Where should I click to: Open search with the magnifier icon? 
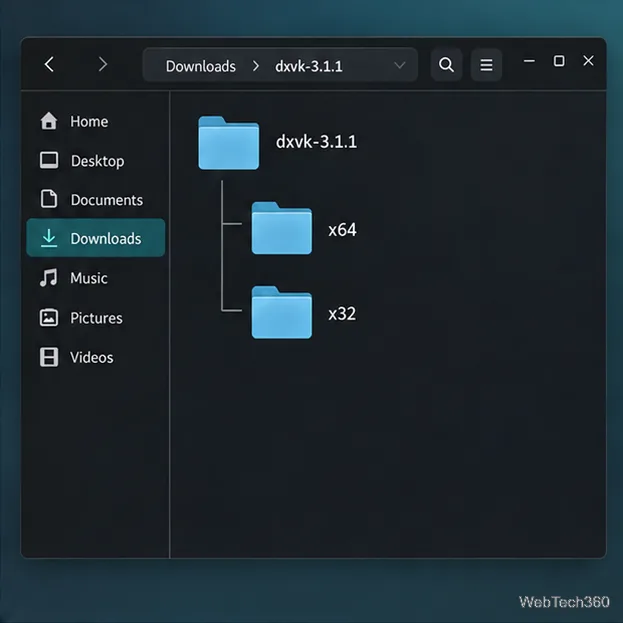tap(446, 64)
